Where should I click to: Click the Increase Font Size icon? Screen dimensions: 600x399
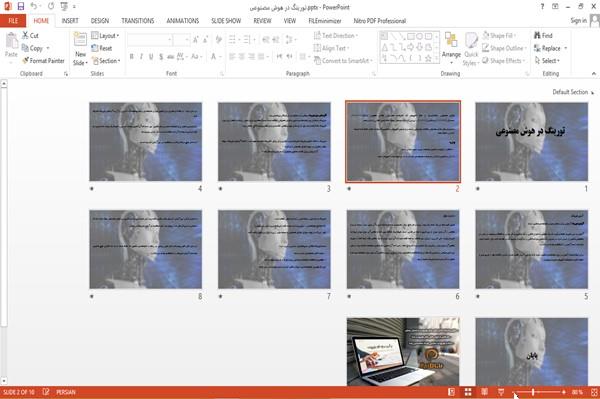pyautogui.click(x=196, y=40)
